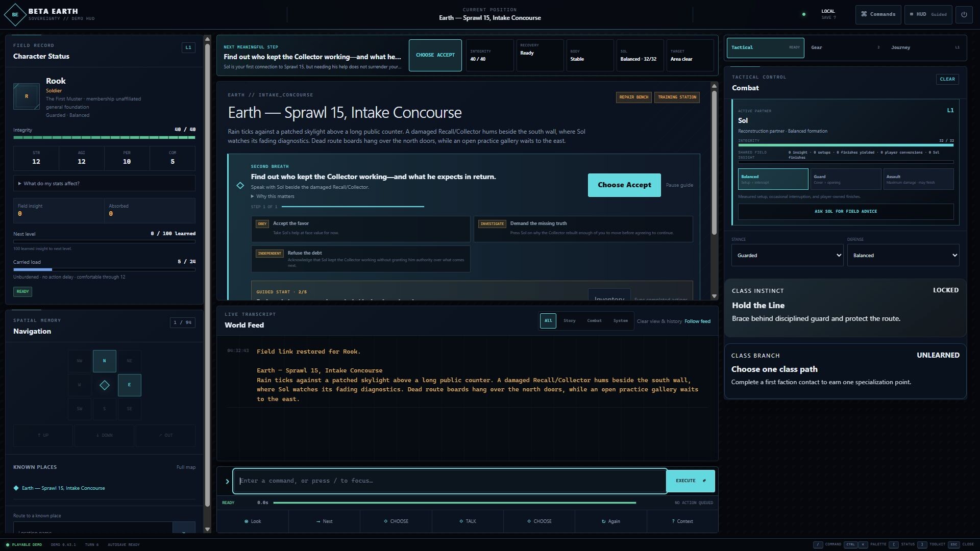The height and width of the screenshot is (551, 980).
Task: Click the Next quick action
Action: click(324, 521)
